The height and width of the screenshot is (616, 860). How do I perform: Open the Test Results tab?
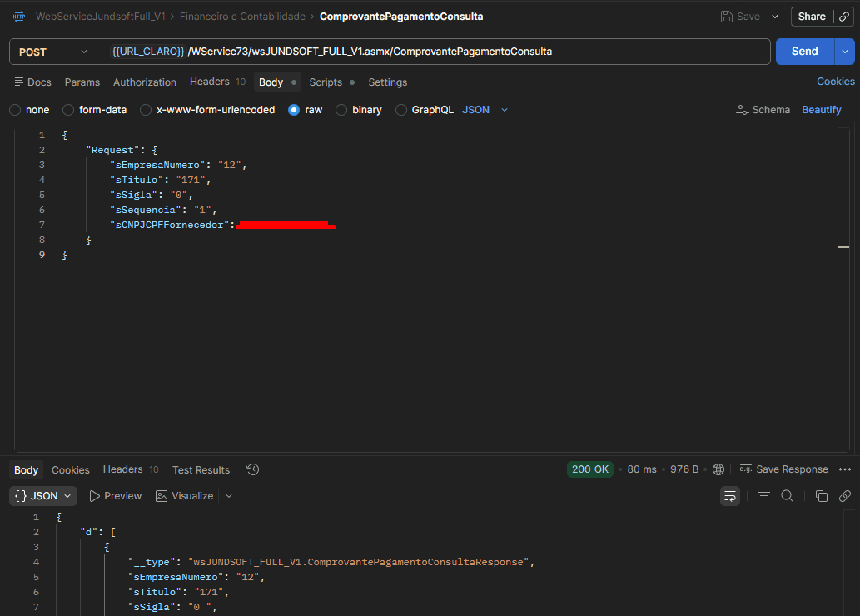pyautogui.click(x=201, y=470)
